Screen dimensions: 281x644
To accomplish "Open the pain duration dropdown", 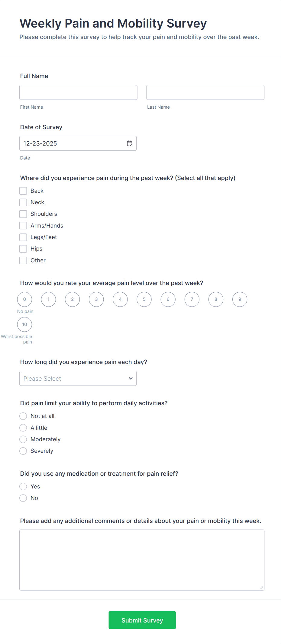I will (x=78, y=378).
